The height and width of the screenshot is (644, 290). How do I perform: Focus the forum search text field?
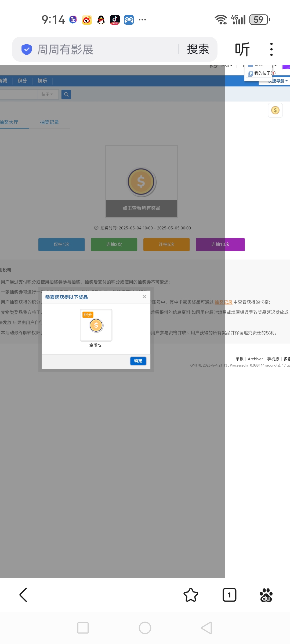pos(19,94)
